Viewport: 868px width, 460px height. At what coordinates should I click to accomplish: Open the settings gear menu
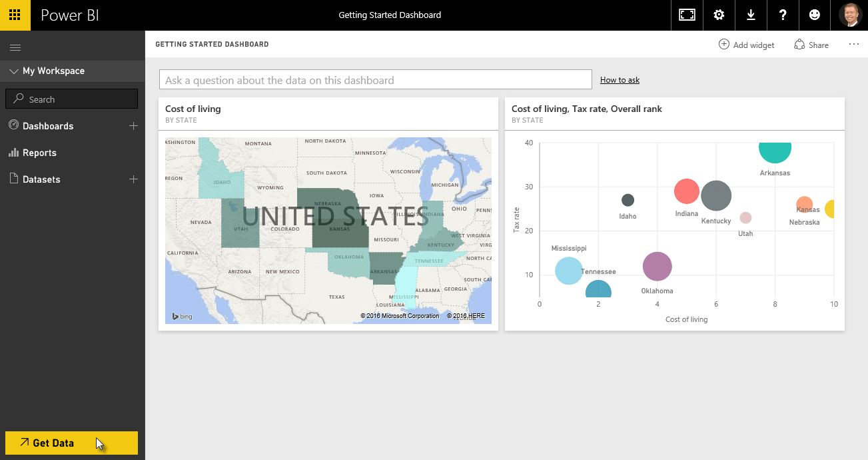coord(719,15)
